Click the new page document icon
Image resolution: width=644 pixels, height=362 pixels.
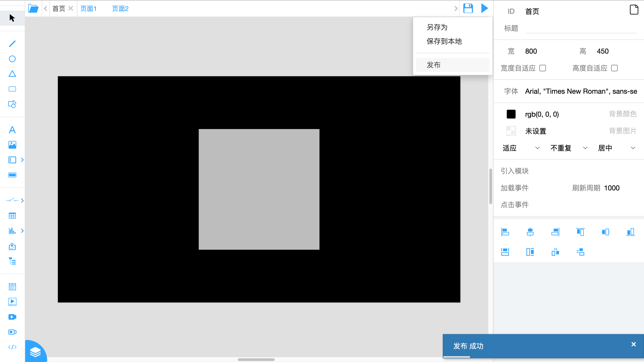(634, 10)
